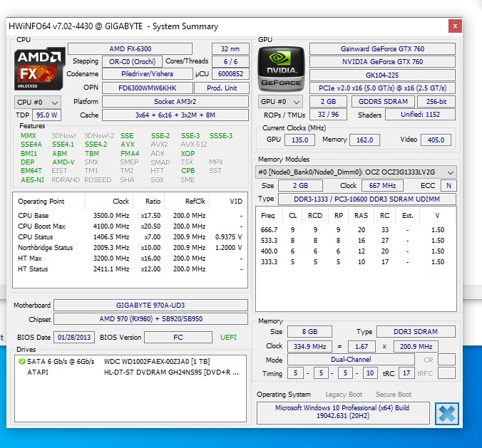Select the CPU Base operating point row
The width and height of the screenshot is (482, 448).
tap(130, 216)
